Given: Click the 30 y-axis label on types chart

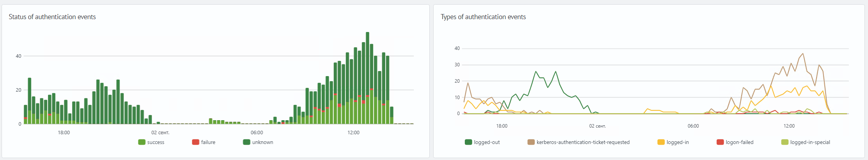Looking at the screenshot, I should (457, 65).
